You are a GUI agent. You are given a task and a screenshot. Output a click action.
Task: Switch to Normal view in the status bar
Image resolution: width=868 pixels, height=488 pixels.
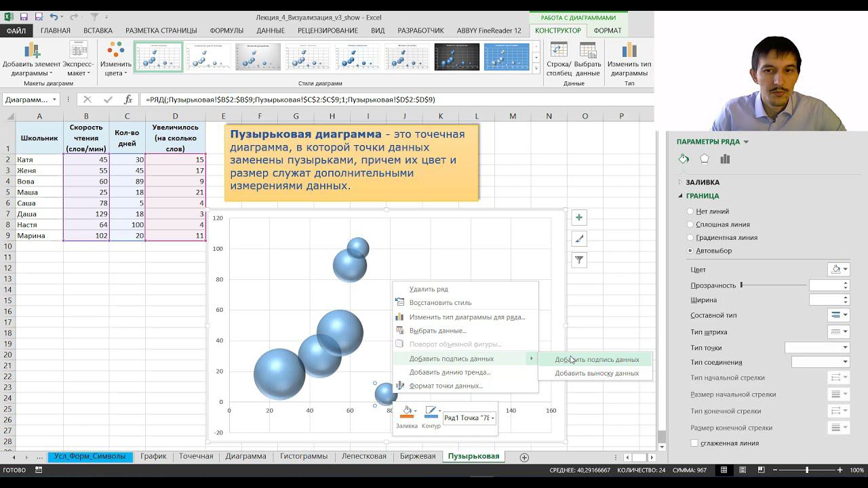click(724, 470)
